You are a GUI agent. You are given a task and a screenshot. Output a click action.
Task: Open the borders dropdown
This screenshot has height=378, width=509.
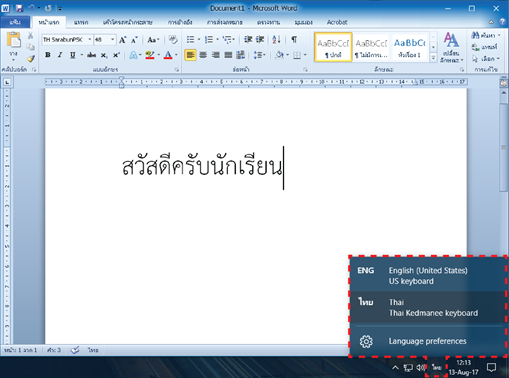pyautogui.click(x=305, y=55)
